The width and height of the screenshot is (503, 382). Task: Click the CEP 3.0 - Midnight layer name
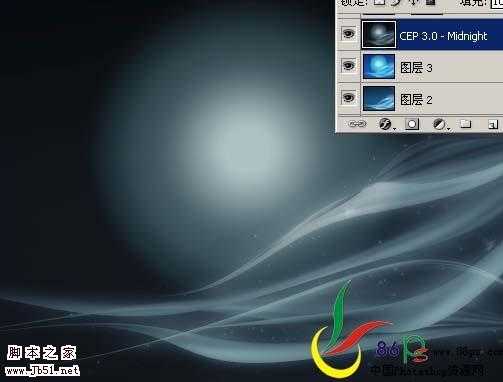tap(443, 36)
